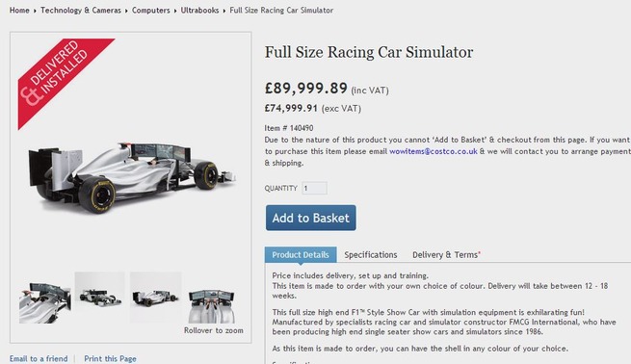Click the Add to Basket button
631x364 pixels.
tap(310, 218)
